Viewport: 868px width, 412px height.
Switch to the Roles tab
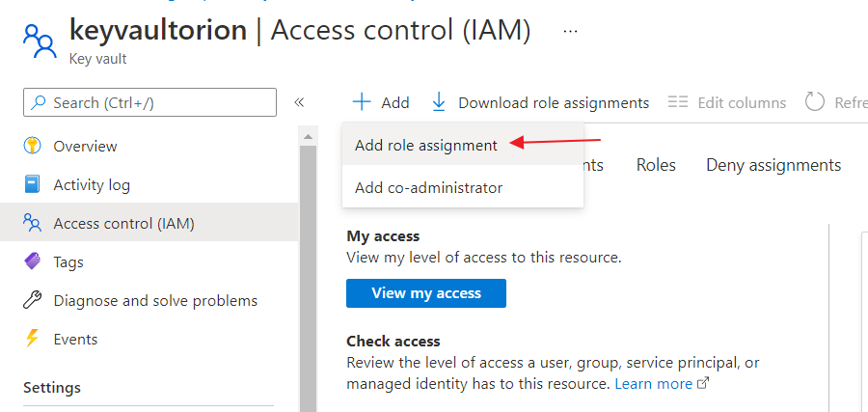[x=656, y=165]
